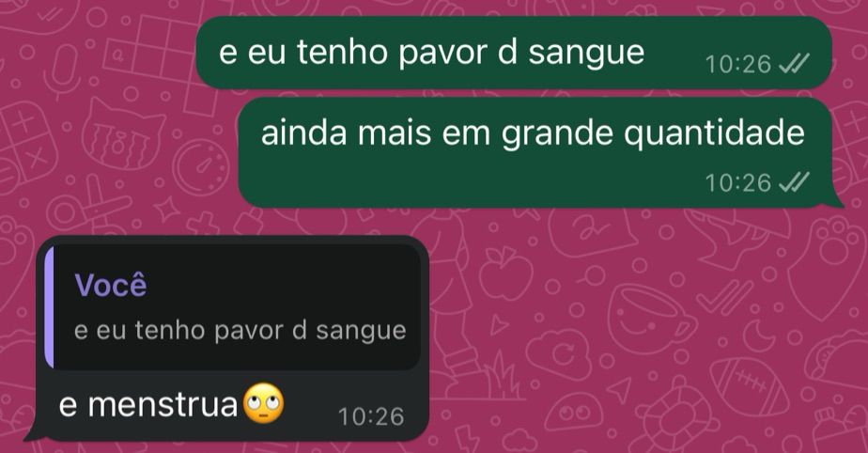Click the purple quote bar in reply

point(49,307)
